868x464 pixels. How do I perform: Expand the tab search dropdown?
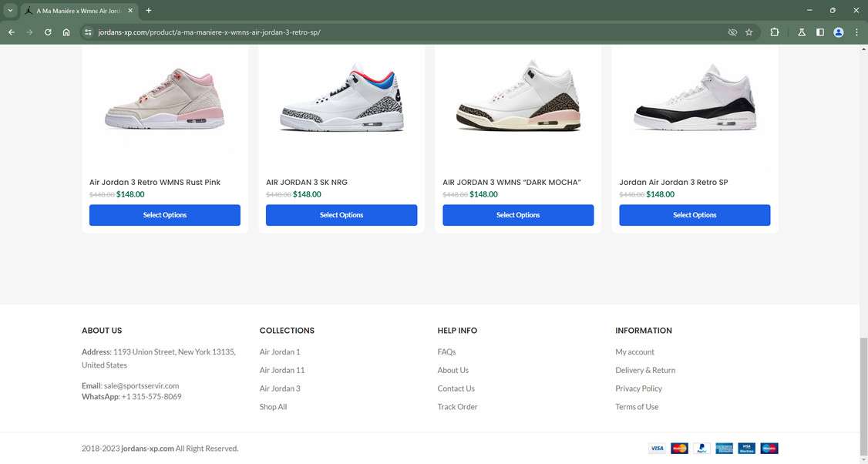11,11
